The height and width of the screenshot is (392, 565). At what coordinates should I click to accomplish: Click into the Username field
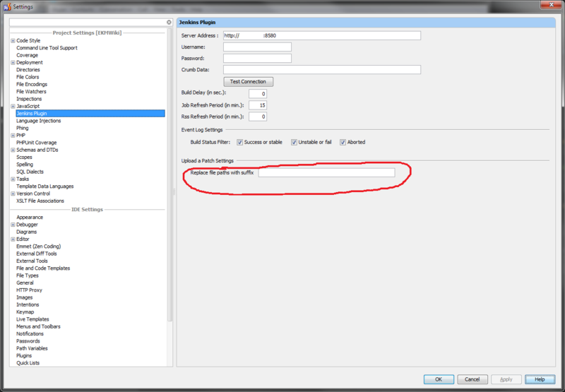[257, 47]
